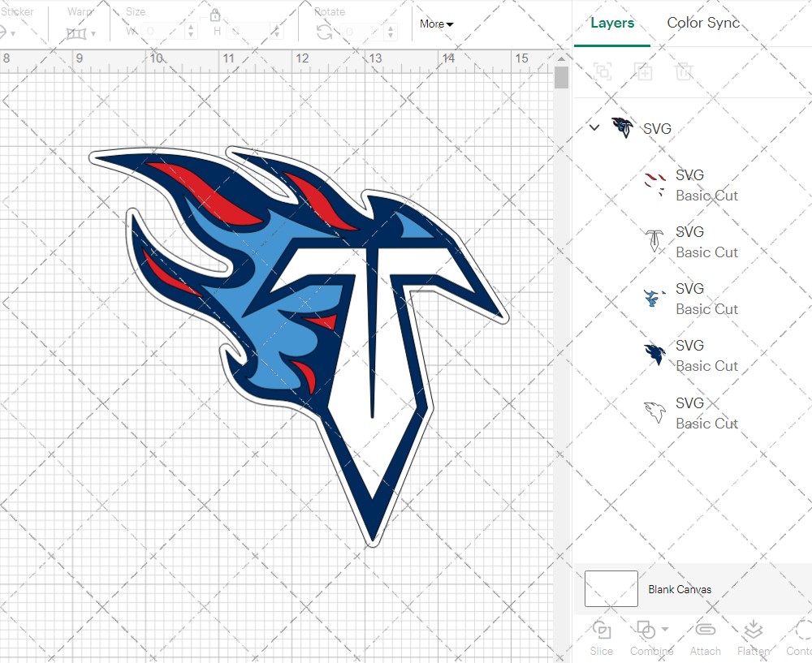Click the Delete layer trash icon
This screenshot has width=812, height=663.
pos(684,71)
